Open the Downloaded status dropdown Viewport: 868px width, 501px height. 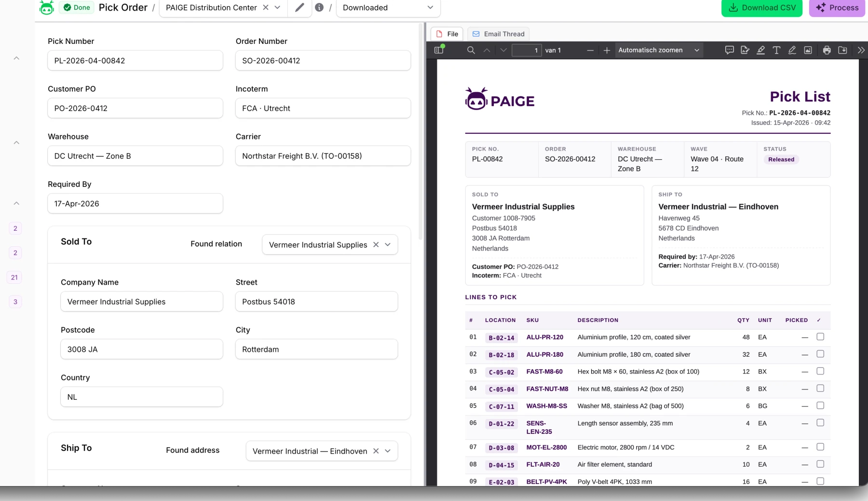tap(388, 8)
